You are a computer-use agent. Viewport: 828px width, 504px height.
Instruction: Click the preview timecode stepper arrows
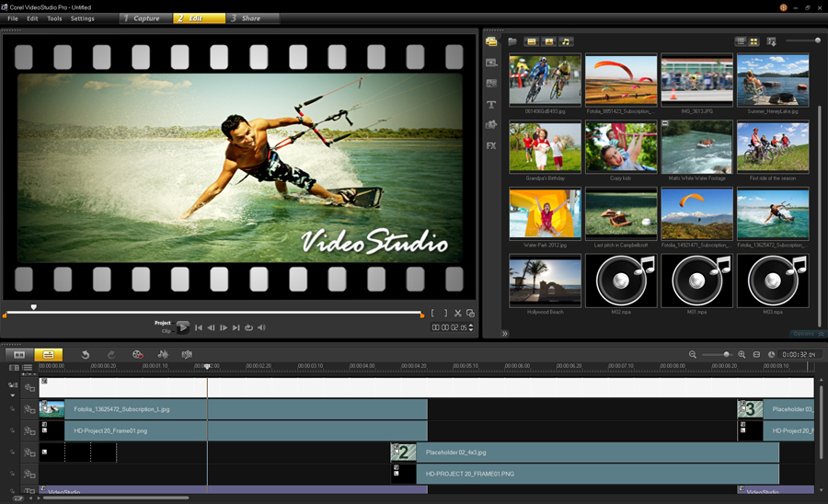pyautogui.click(x=471, y=327)
